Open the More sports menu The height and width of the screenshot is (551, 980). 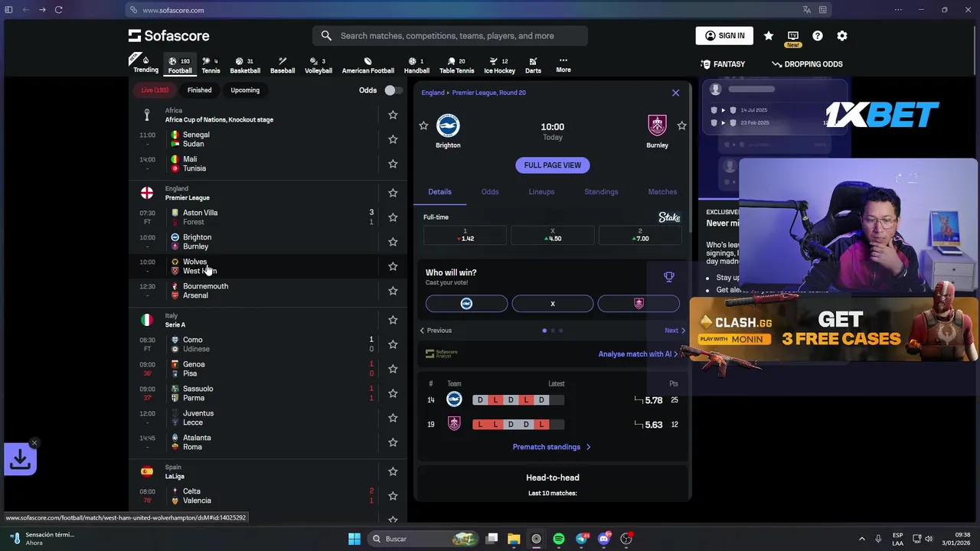click(x=563, y=65)
